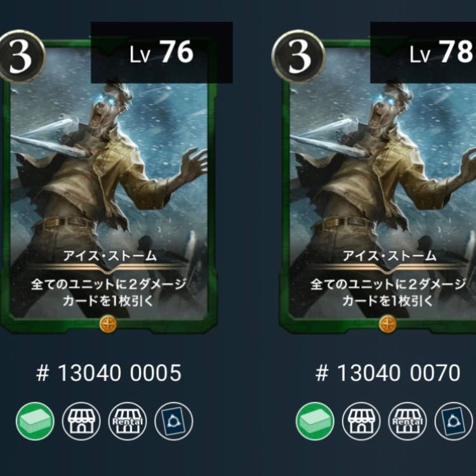Viewport: 476px width, 476px height.
Task: Click the アイス・ストーム name on the Lv 76 card
Action: [x=110, y=256]
